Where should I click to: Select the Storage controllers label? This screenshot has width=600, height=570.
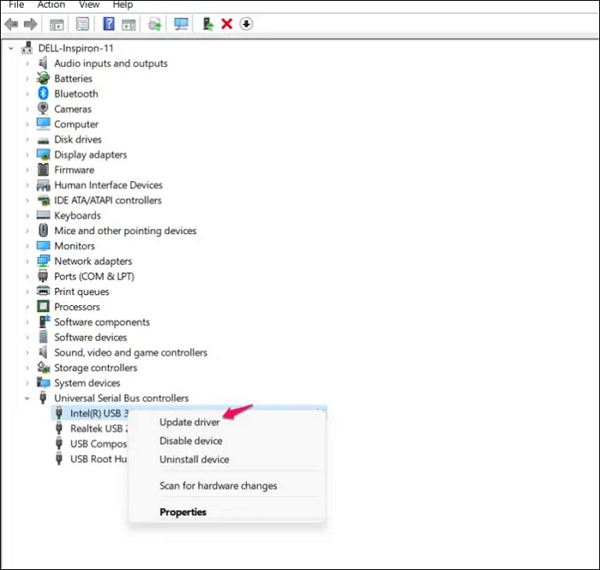tap(96, 368)
